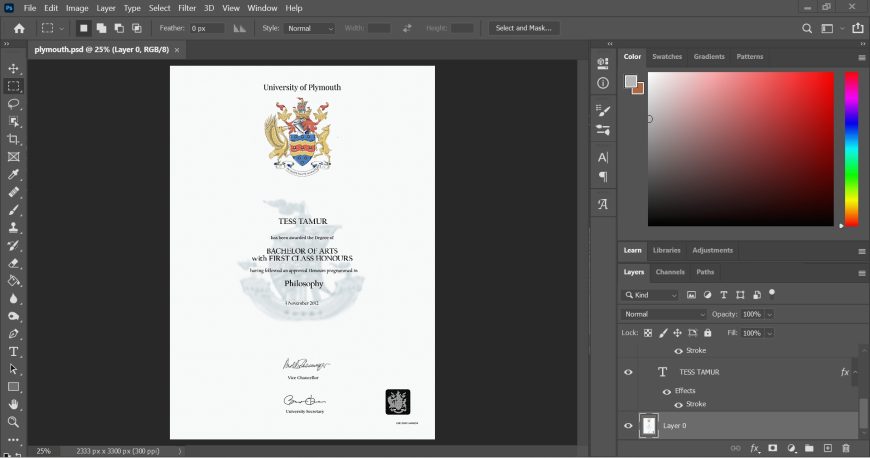
Task: Hide the Layer 0 layer
Action: coord(628,426)
